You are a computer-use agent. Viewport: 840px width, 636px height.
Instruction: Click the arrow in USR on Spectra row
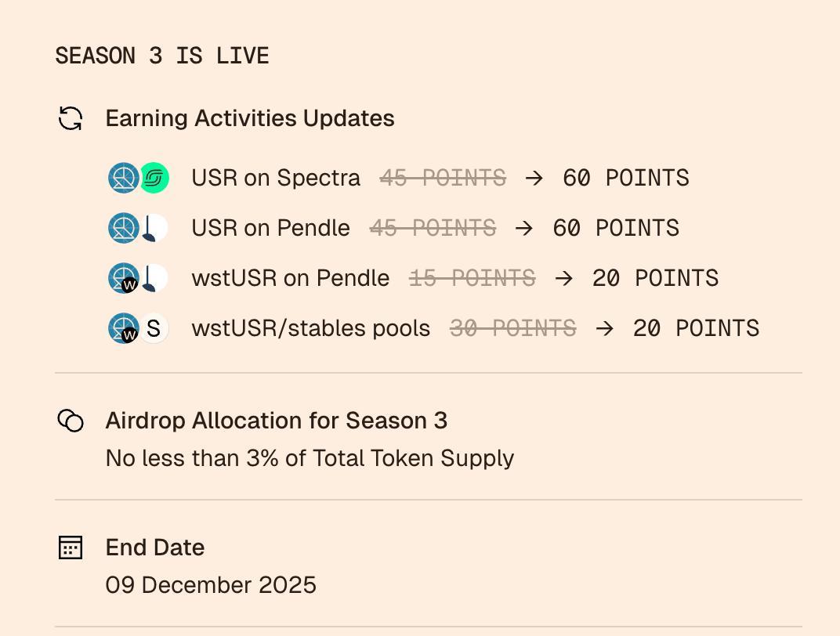(534, 179)
